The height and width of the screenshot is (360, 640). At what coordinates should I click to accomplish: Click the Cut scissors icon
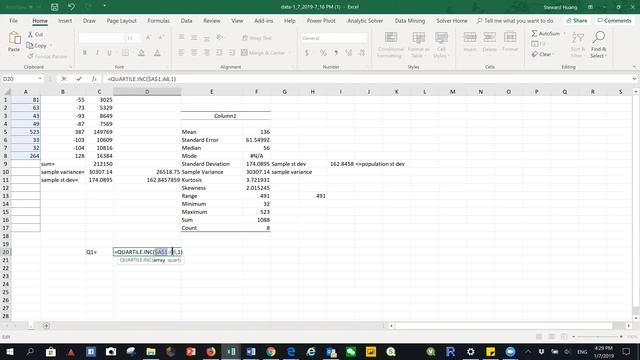coord(30,35)
